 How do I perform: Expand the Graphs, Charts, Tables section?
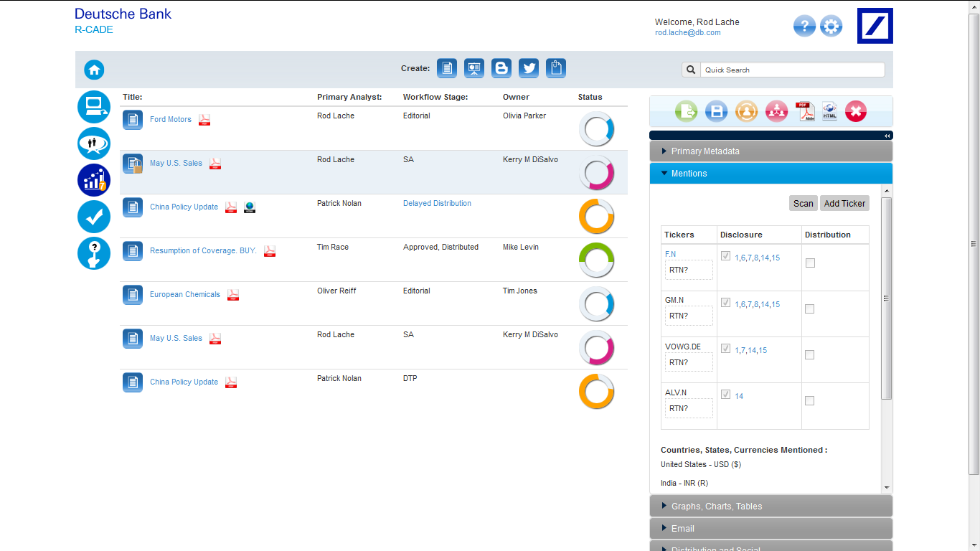(771, 507)
